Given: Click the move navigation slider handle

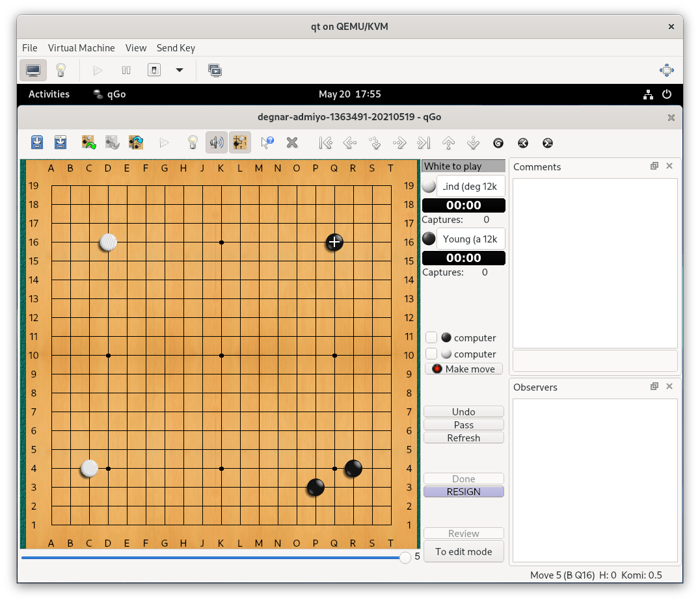Looking at the screenshot, I should (x=405, y=557).
